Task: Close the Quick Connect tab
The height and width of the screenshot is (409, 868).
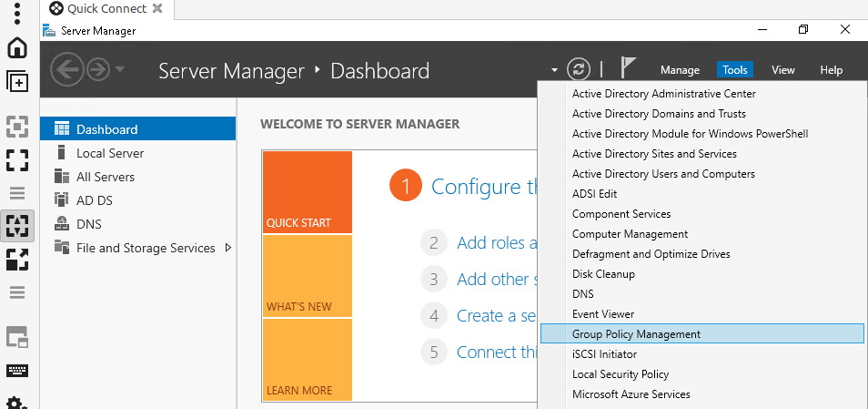Action: point(157,9)
